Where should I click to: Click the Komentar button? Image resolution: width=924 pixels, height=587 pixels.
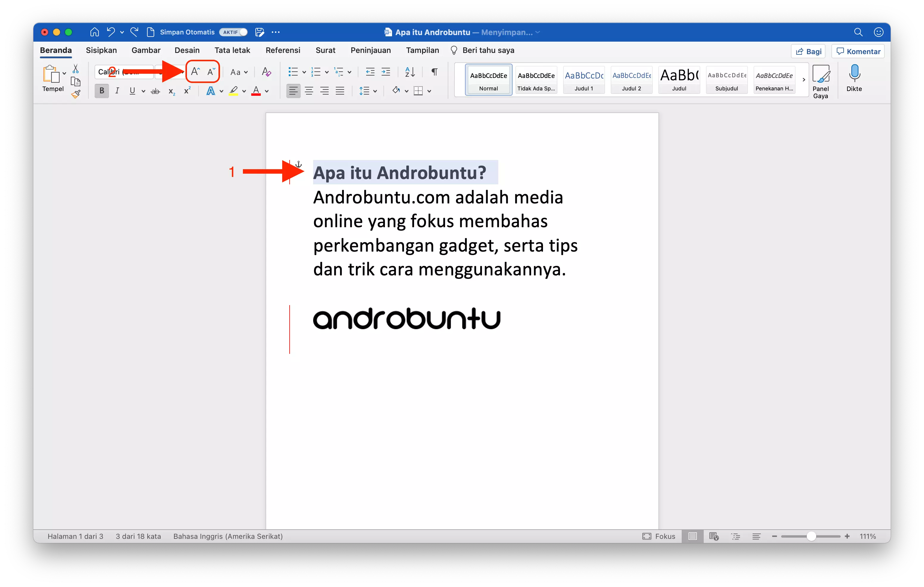click(858, 51)
